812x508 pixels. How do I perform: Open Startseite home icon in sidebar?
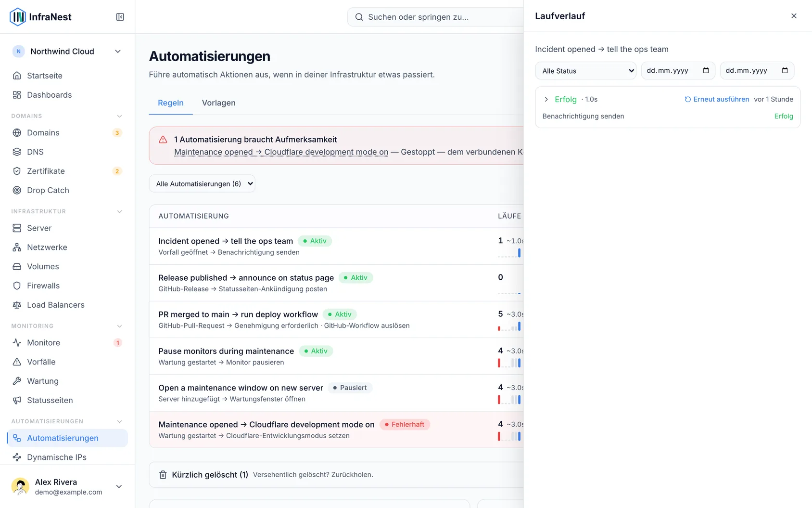tap(17, 76)
